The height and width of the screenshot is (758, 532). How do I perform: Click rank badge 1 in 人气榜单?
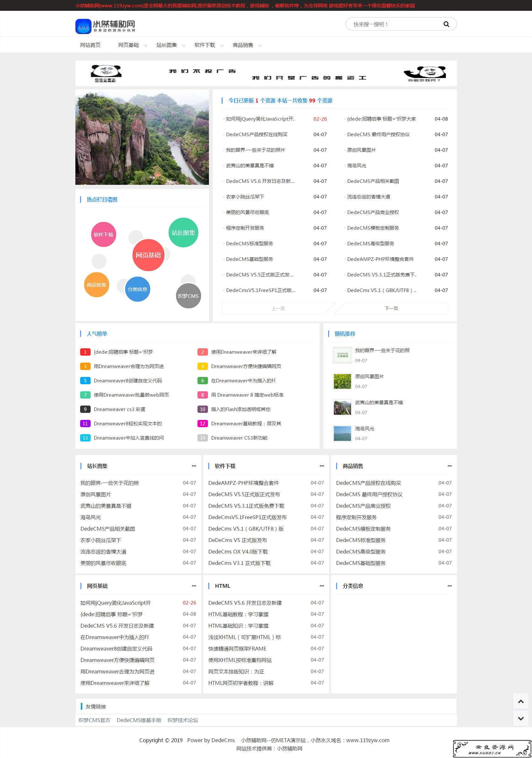tap(85, 352)
